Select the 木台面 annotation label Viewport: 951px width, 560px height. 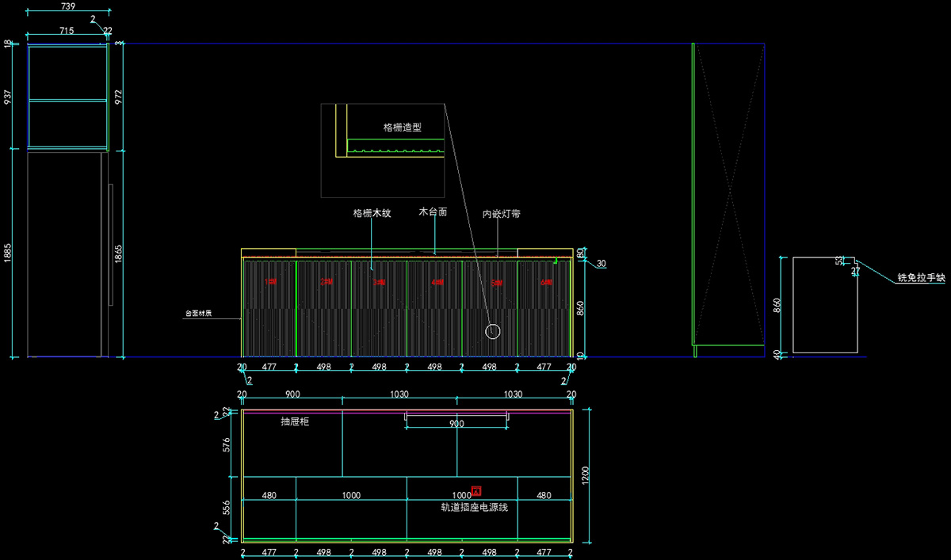433,212
